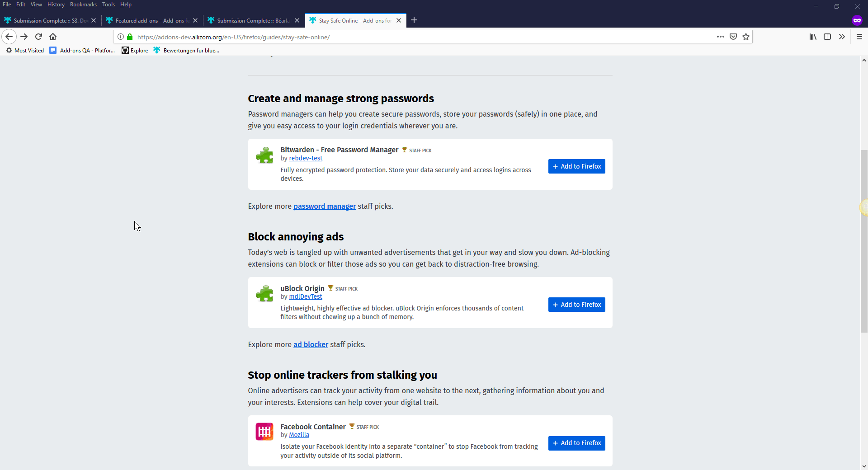Image resolution: width=868 pixels, height=470 pixels.
Task: Open Add-ons QA Platform bookmark
Action: (x=82, y=50)
